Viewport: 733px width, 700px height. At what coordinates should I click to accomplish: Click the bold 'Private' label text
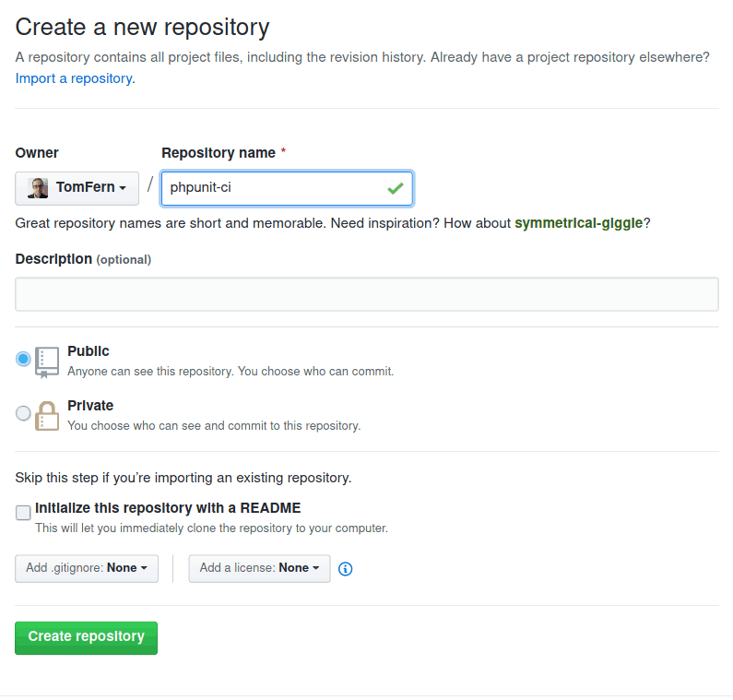point(90,406)
